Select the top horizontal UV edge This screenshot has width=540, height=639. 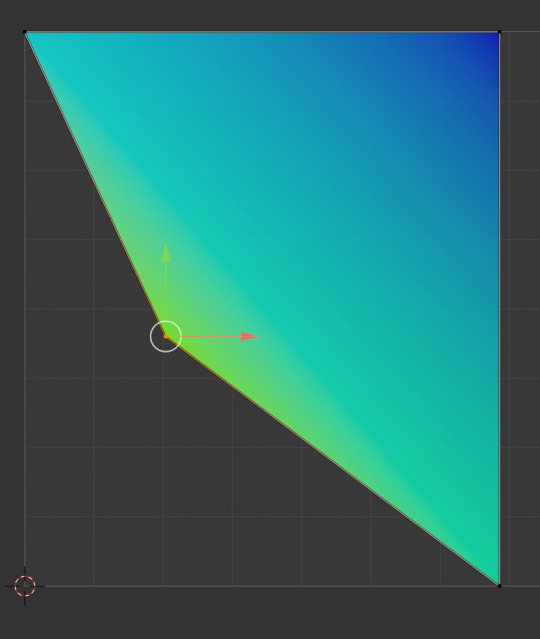pyautogui.click(x=262, y=32)
